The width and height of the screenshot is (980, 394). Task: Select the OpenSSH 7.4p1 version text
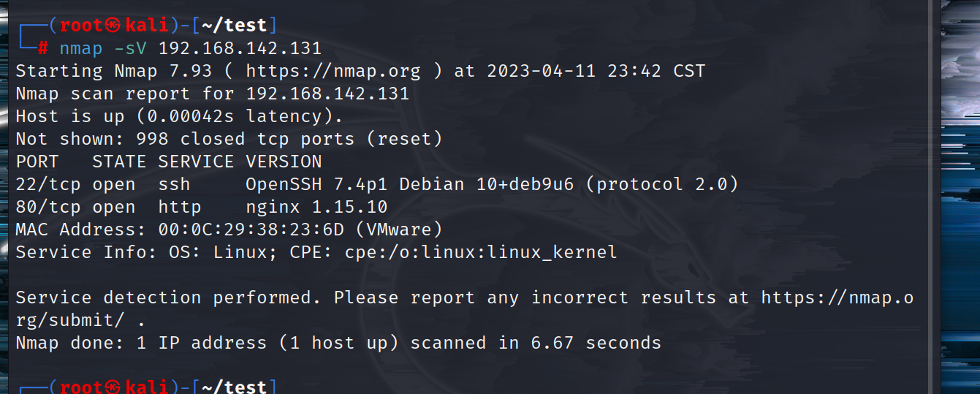pyautogui.click(x=317, y=184)
